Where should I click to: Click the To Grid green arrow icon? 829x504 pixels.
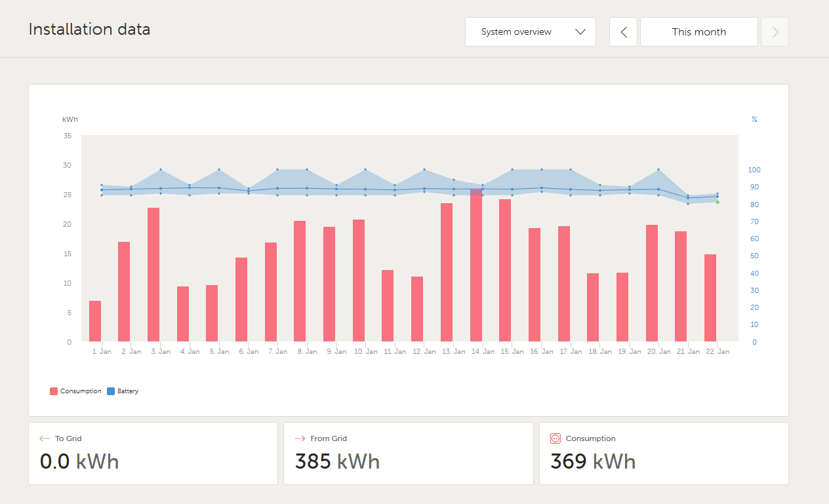point(45,438)
